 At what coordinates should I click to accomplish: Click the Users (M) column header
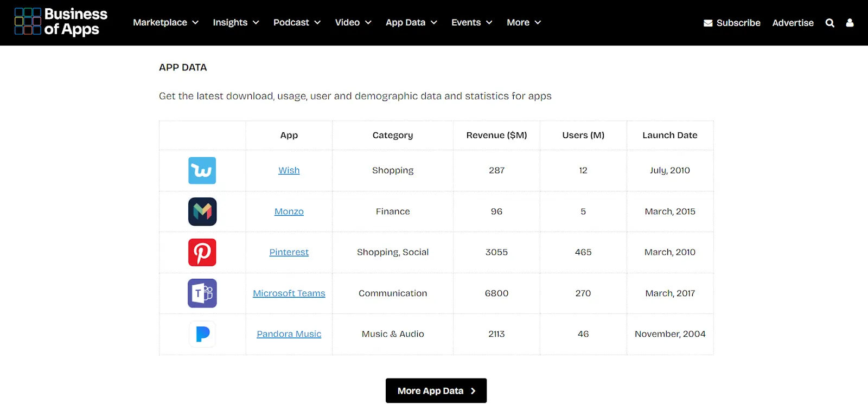583,136
